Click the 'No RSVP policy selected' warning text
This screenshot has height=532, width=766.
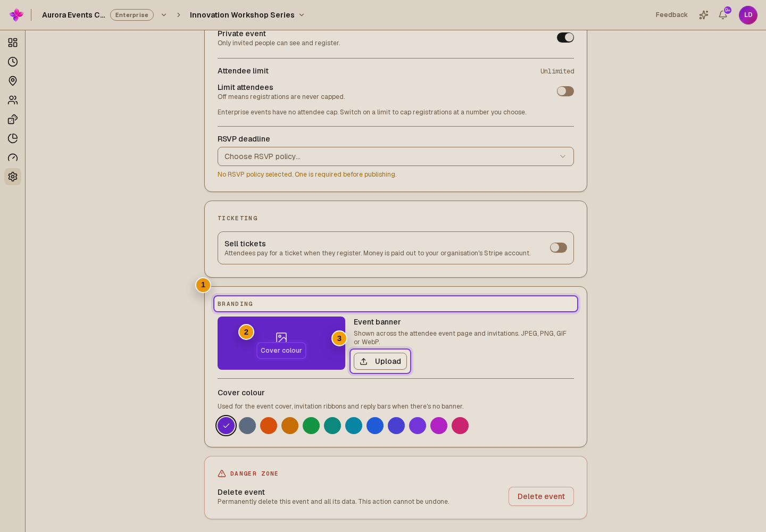(x=307, y=174)
